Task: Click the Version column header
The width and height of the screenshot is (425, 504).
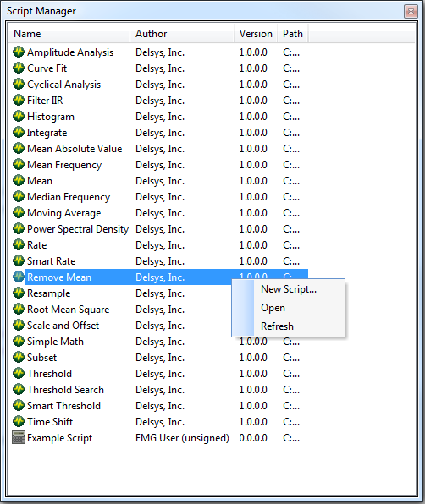Action: click(256, 34)
